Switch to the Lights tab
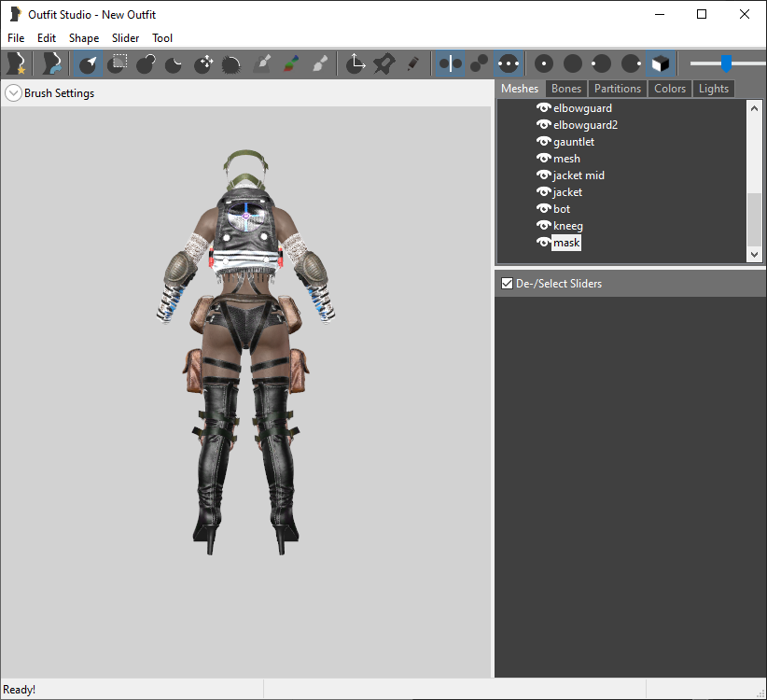Screen dimensions: 767x700 coord(714,89)
